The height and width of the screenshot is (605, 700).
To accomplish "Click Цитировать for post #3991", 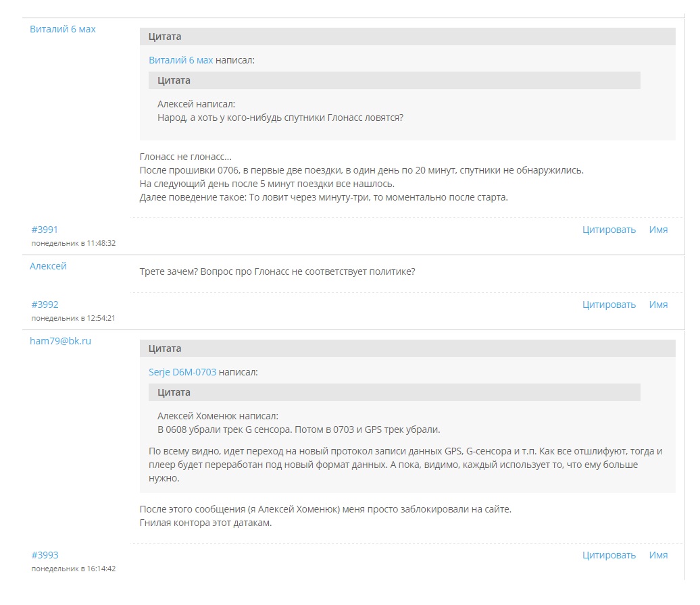I will coord(609,230).
